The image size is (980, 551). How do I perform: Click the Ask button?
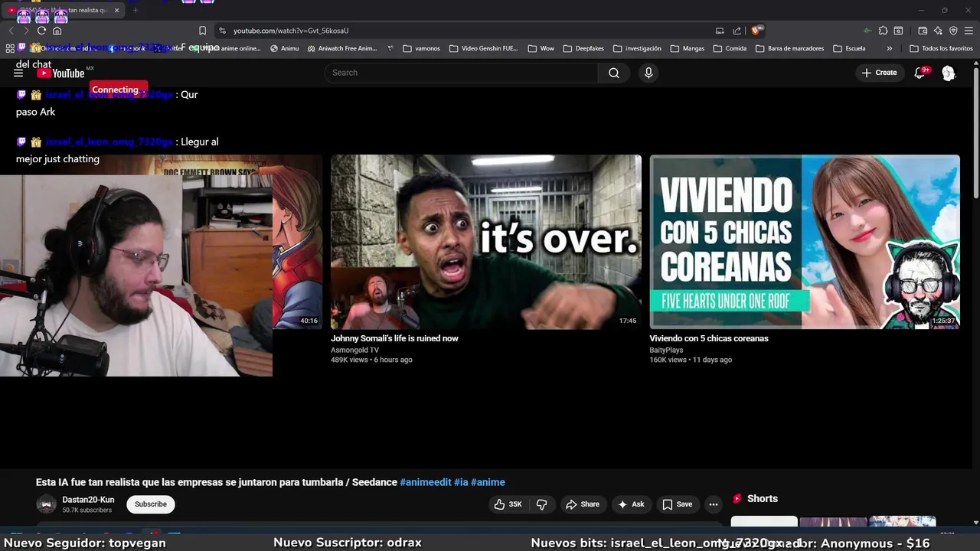point(631,504)
